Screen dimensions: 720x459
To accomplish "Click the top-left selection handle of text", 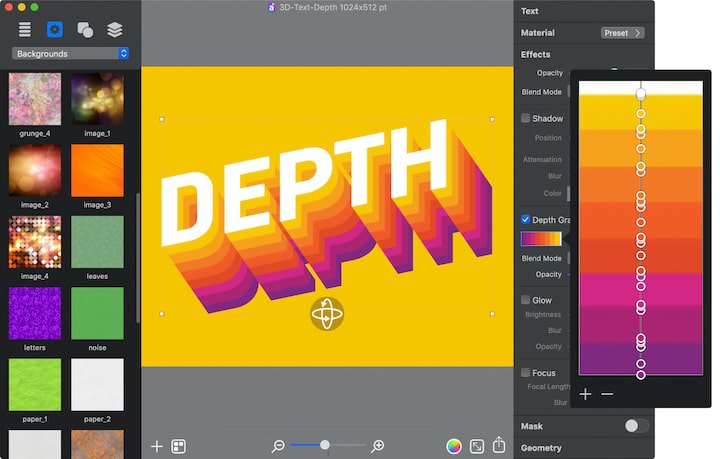I will point(162,119).
